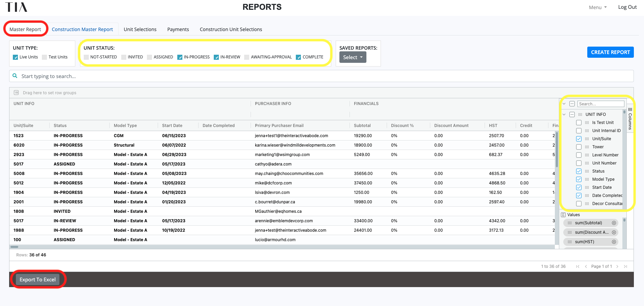Switch to Payments tab
644x306 pixels.
point(178,29)
